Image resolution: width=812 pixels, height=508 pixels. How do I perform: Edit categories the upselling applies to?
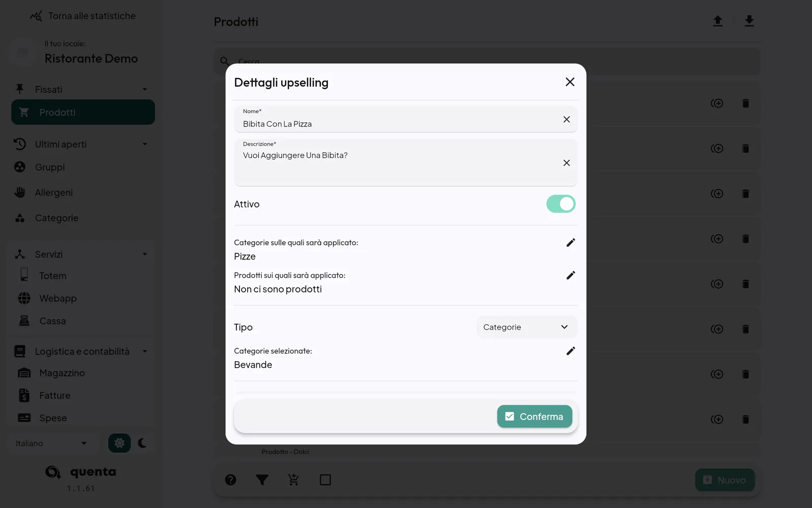pyautogui.click(x=570, y=243)
